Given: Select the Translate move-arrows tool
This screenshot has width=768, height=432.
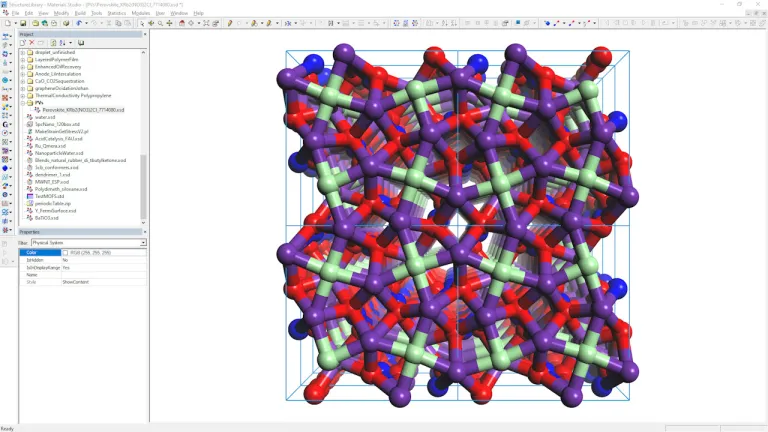Looking at the screenshot, I should tap(169, 22).
